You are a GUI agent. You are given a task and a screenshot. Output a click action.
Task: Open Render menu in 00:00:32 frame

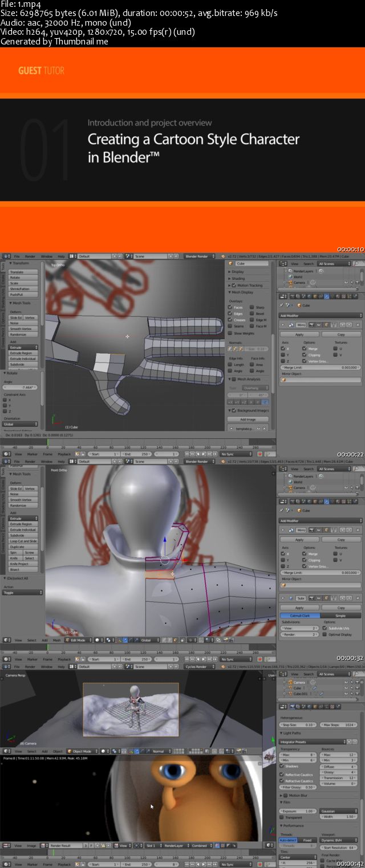30,461
